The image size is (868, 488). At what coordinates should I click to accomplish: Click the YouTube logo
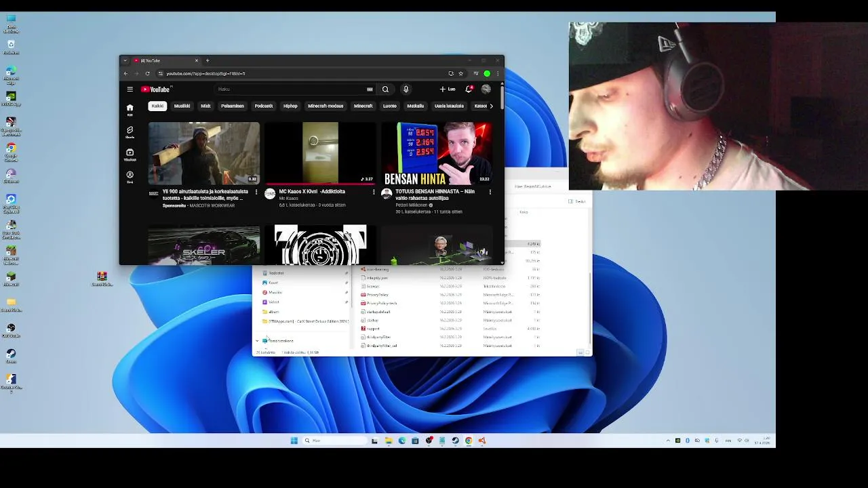[x=156, y=89]
